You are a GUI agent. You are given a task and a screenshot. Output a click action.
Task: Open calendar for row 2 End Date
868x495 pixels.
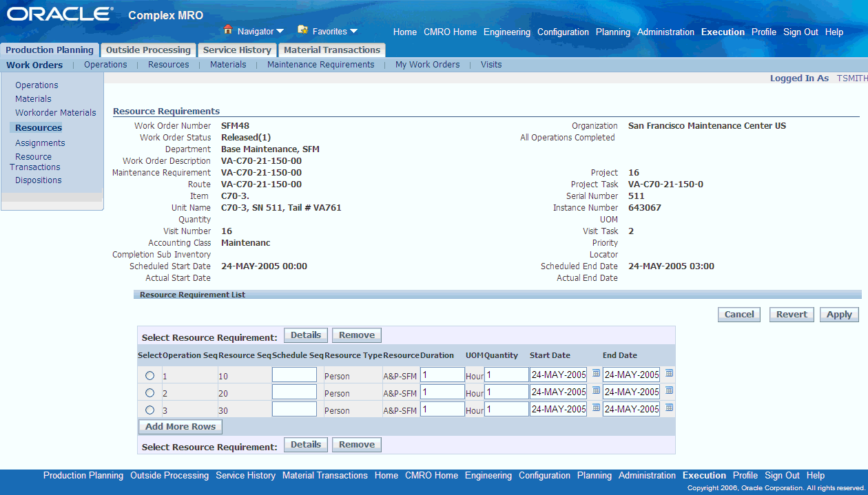tap(670, 390)
